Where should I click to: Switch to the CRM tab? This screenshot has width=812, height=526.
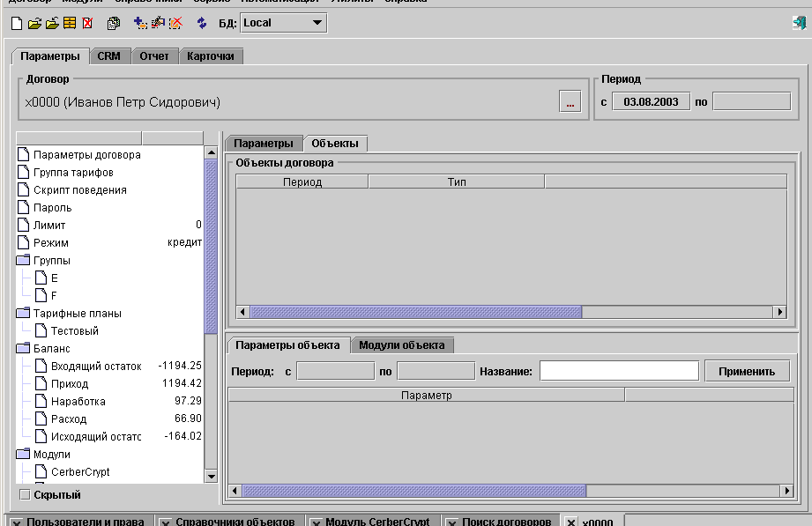coord(109,56)
